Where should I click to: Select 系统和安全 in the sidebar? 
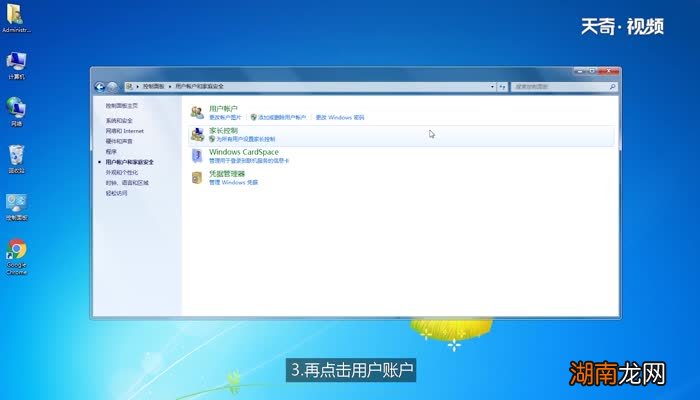point(119,121)
